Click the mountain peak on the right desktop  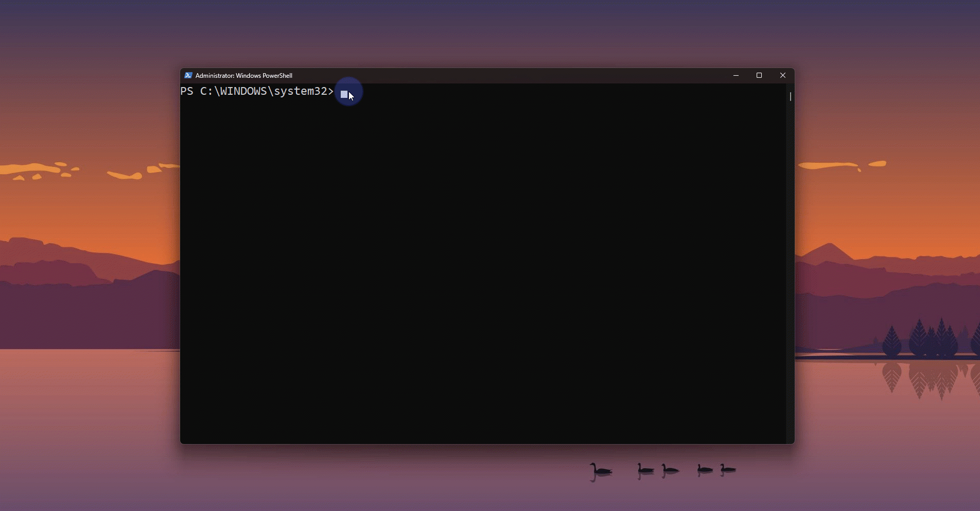click(x=828, y=249)
